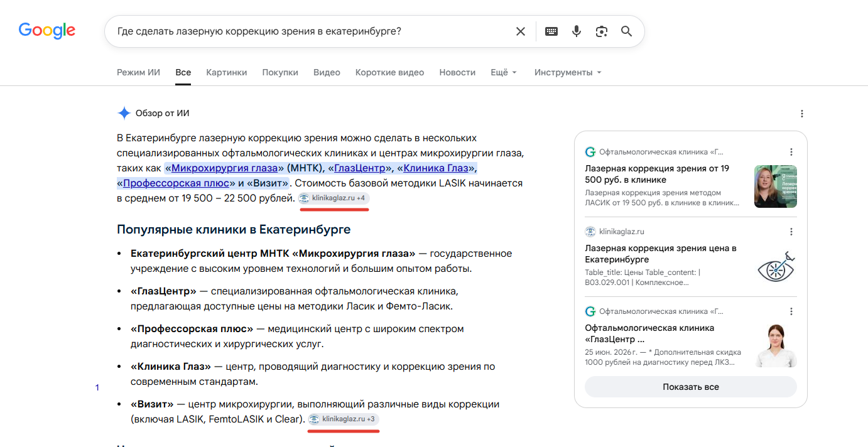
Task: Open AI overview three-dot menu
Action: pos(802,114)
